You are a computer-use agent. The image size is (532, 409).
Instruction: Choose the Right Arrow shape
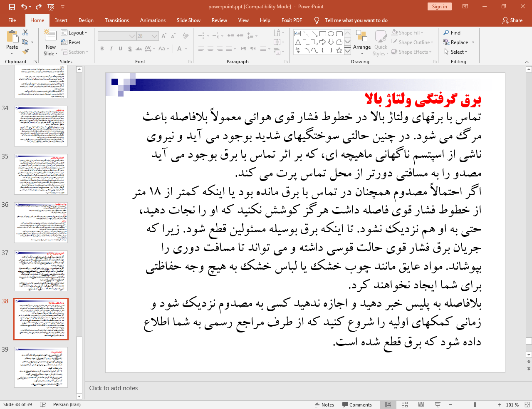322,42
